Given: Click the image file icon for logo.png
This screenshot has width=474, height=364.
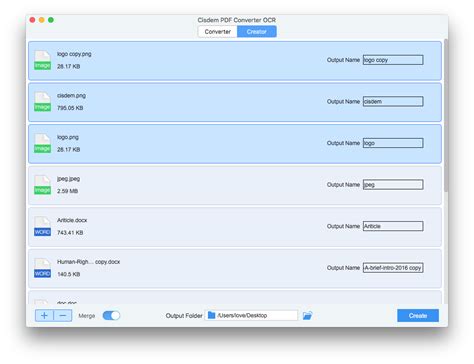Looking at the screenshot, I should [x=43, y=144].
